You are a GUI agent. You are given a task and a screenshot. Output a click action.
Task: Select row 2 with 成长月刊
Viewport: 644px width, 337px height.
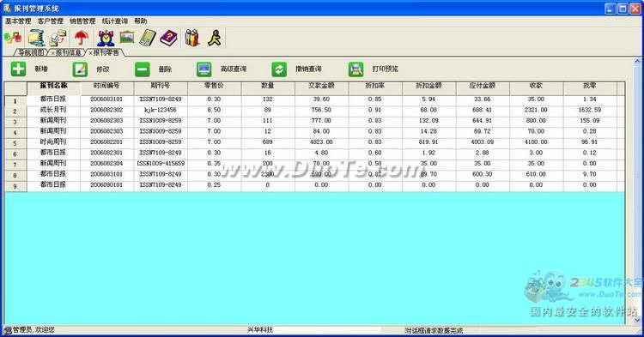point(314,110)
